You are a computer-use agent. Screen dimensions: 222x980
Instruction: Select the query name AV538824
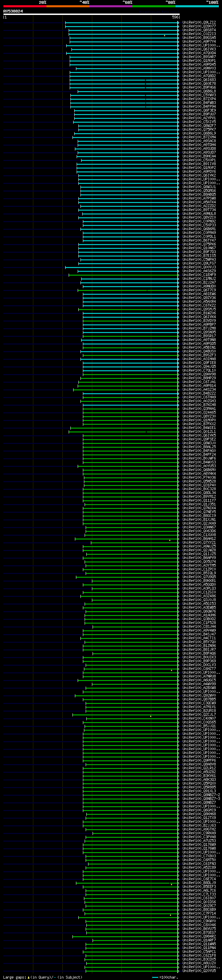[x=13, y=11]
